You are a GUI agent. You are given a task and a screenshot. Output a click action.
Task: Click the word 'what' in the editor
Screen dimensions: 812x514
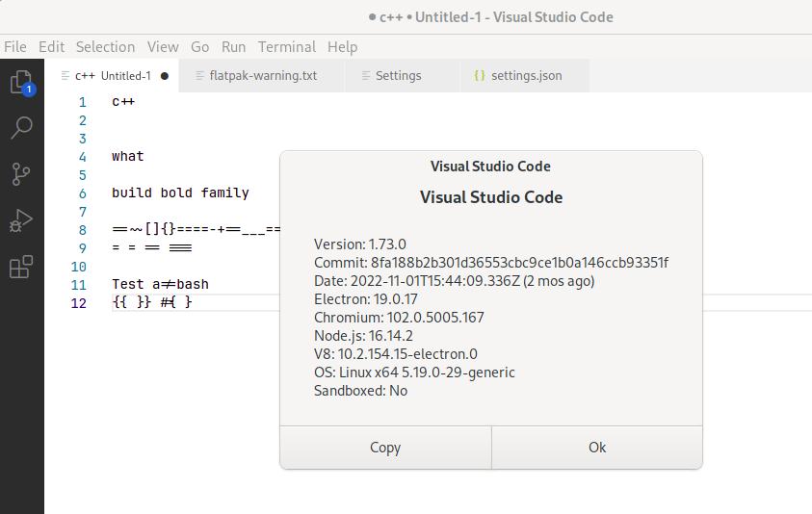[x=128, y=156]
